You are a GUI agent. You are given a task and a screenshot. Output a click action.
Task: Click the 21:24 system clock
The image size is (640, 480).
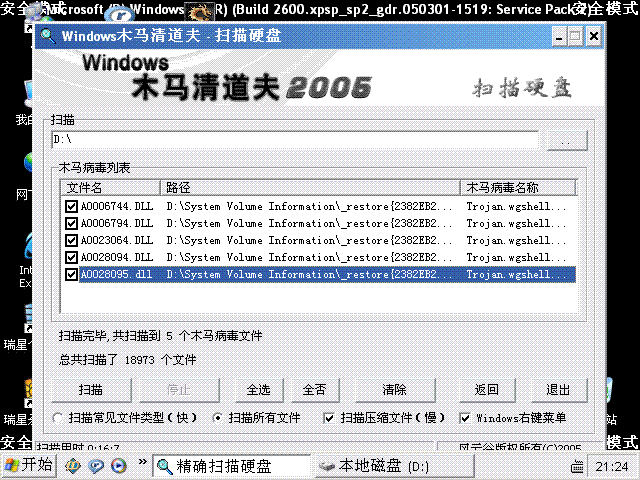611,466
